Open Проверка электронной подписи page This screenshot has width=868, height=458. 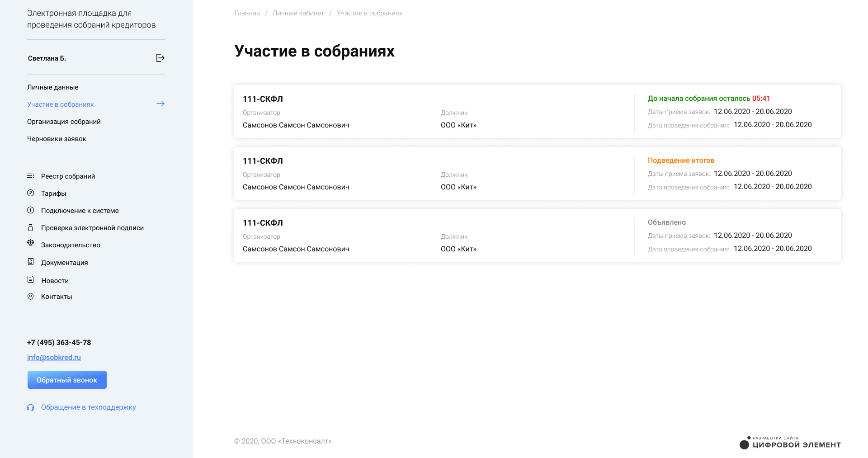click(x=92, y=228)
